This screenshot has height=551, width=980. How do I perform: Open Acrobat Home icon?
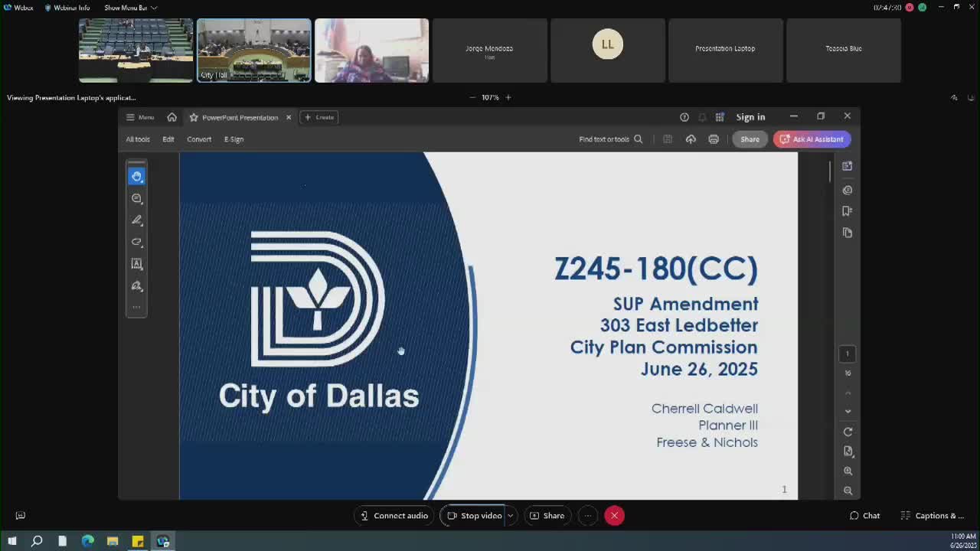[171, 117]
